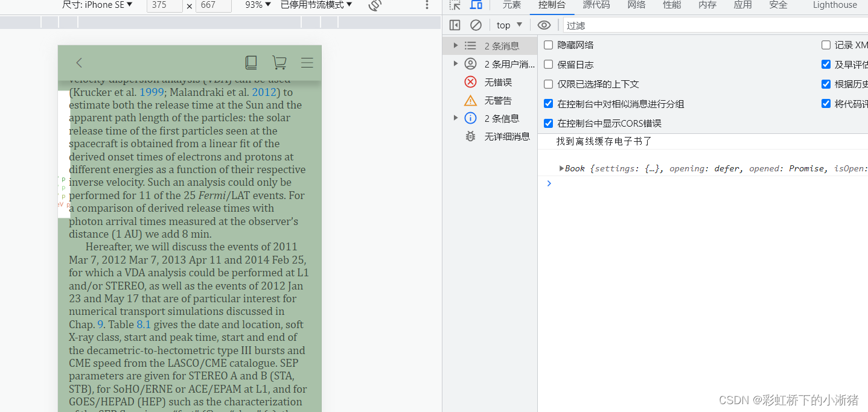
Task: Select the info circle icon
Action: pos(471,118)
